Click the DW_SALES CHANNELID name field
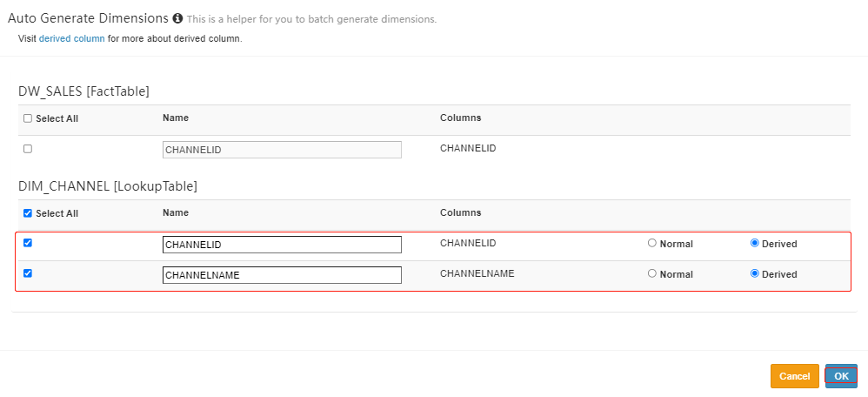868x397 pixels. pos(282,150)
